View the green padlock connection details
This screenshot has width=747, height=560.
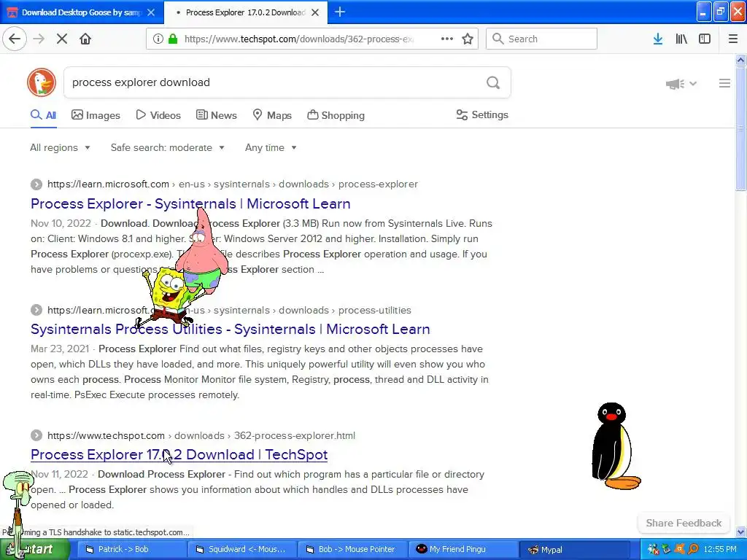(174, 39)
